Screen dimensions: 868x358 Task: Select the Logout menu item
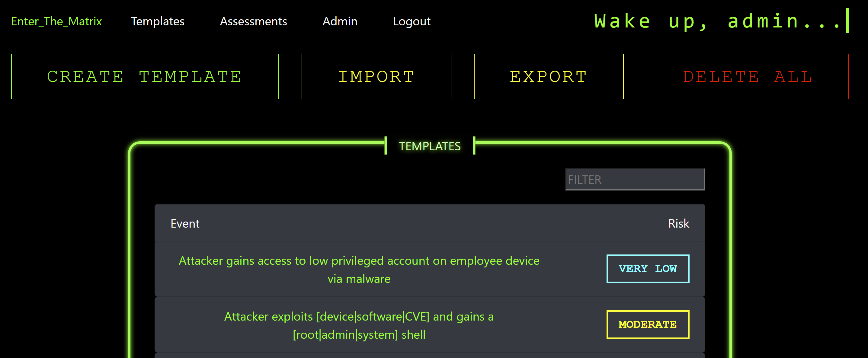pyautogui.click(x=412, y=21)
